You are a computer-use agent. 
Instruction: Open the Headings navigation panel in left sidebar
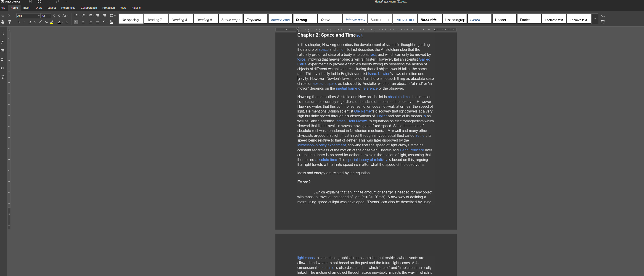point(3,59)
